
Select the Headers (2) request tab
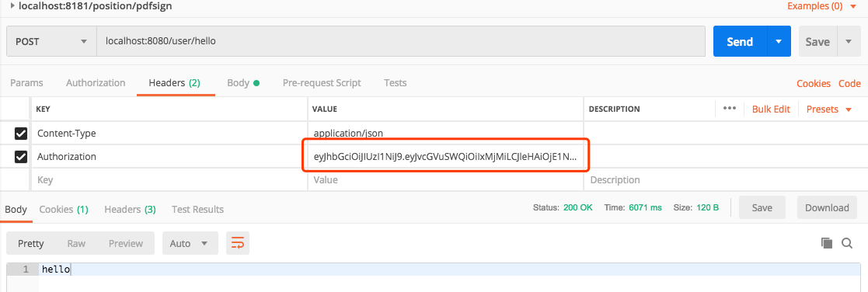coord(174,83)
